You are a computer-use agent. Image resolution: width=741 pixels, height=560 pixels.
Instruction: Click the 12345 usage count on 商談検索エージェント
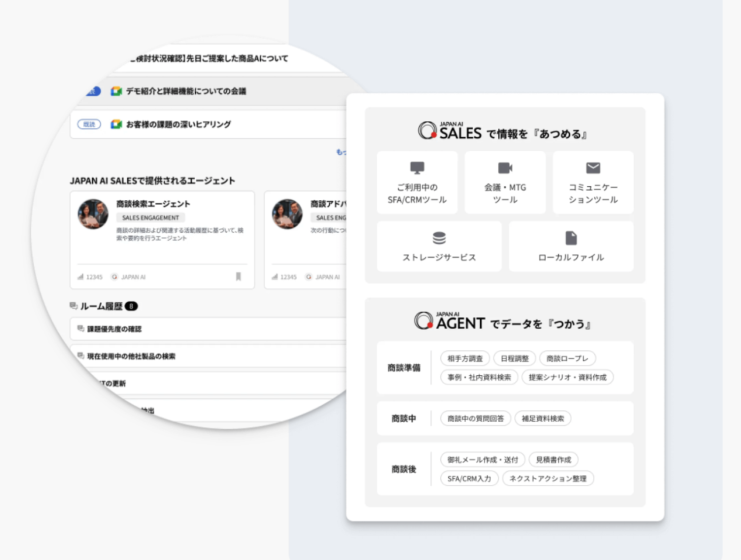pos(94,277)
